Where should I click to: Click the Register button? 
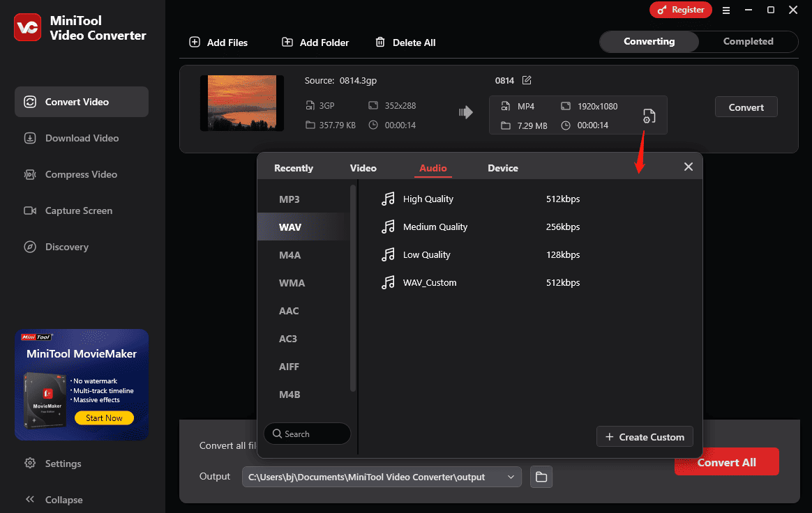point(680,10)
